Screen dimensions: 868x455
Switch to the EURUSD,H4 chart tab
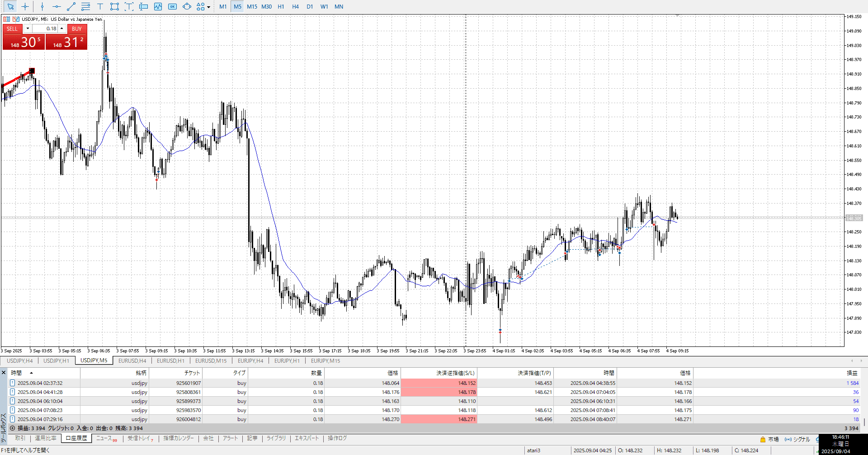point(132,360)
